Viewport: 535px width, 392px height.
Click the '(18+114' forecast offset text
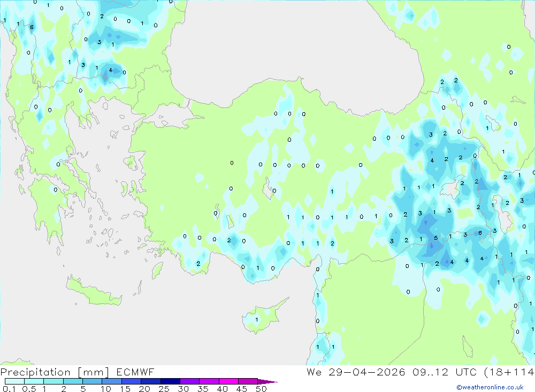[x=509, y=372]
